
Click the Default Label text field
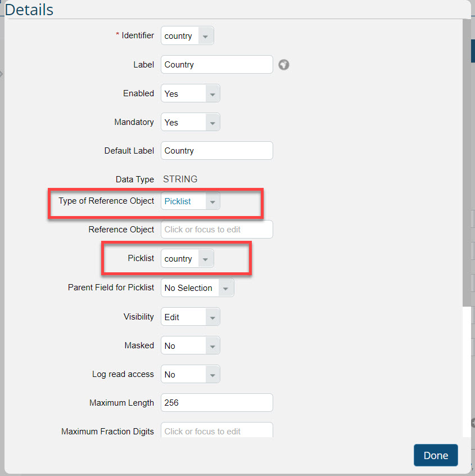click(x=217, y=151)
